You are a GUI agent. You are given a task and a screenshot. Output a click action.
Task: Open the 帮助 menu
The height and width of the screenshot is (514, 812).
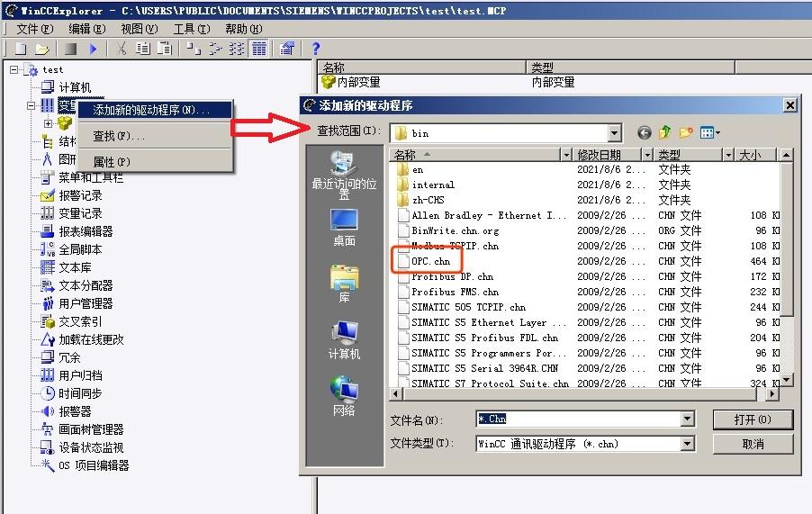tap(243, 29)
